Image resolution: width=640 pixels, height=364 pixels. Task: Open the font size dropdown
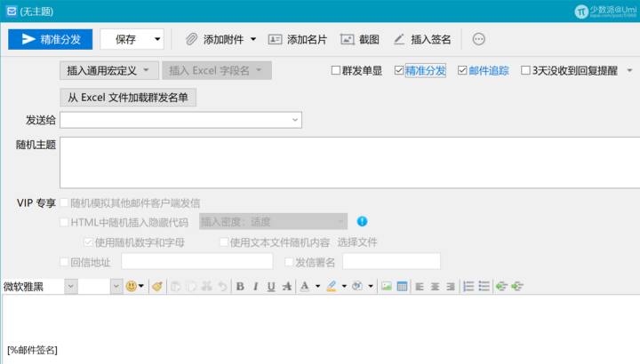tap(116, 287)
